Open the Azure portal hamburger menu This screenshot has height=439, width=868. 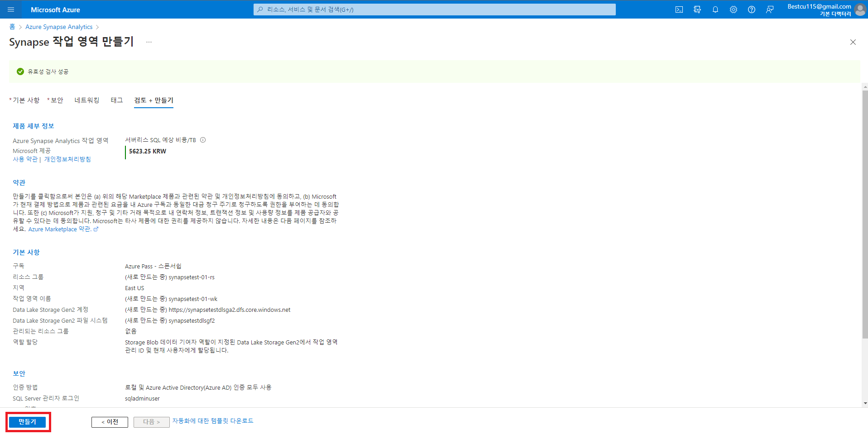pos(11,10)
